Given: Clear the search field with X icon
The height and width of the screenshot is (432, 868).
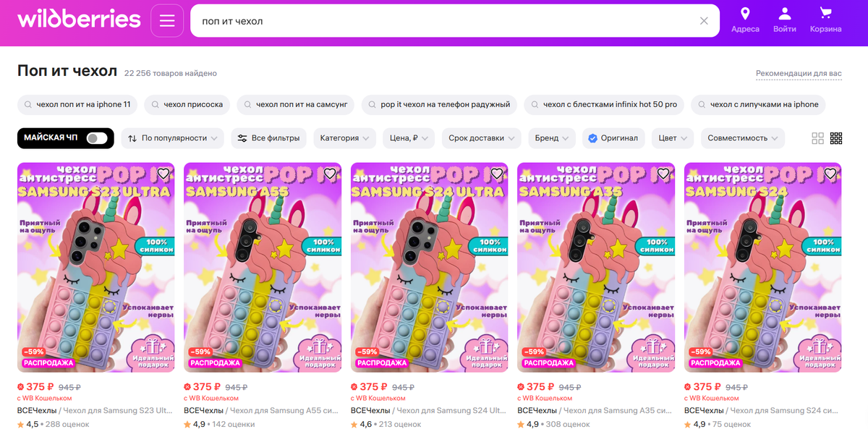Looking at the screenshot, I should pos(704,21).
